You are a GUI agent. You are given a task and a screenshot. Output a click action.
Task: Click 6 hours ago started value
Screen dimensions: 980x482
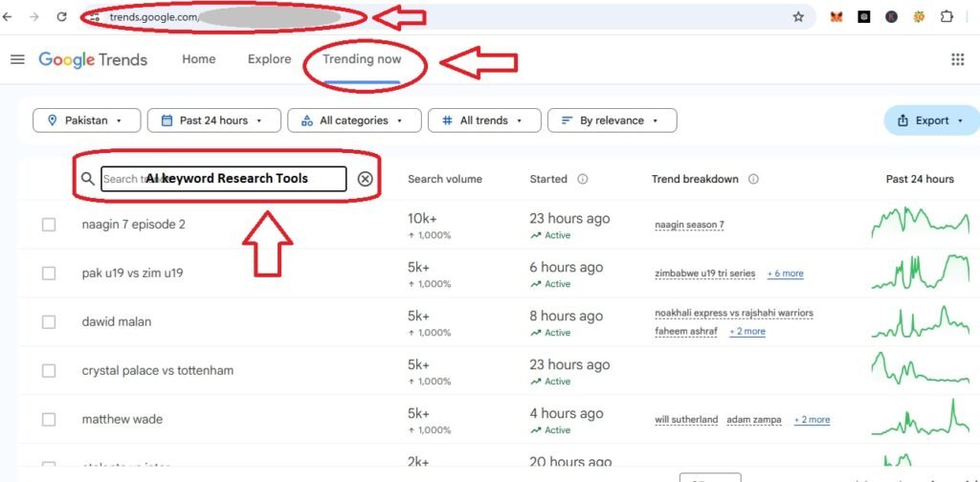(x=567, y=267)
